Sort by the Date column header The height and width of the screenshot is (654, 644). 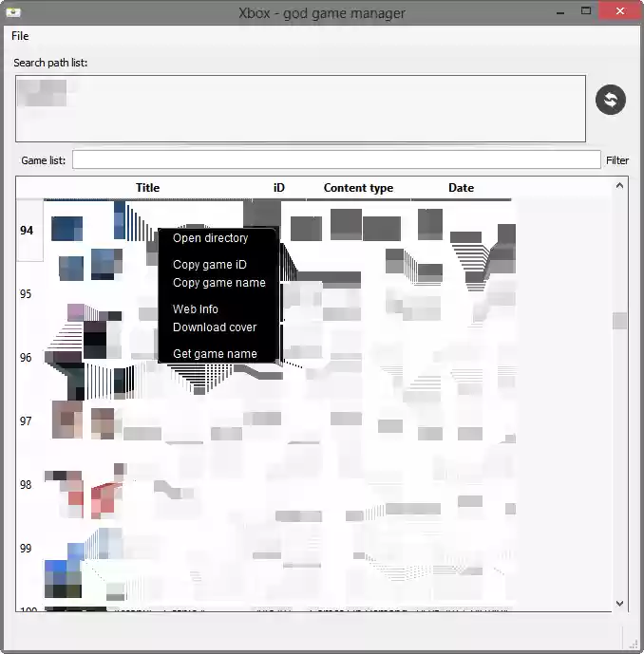(x=462, y=188)
